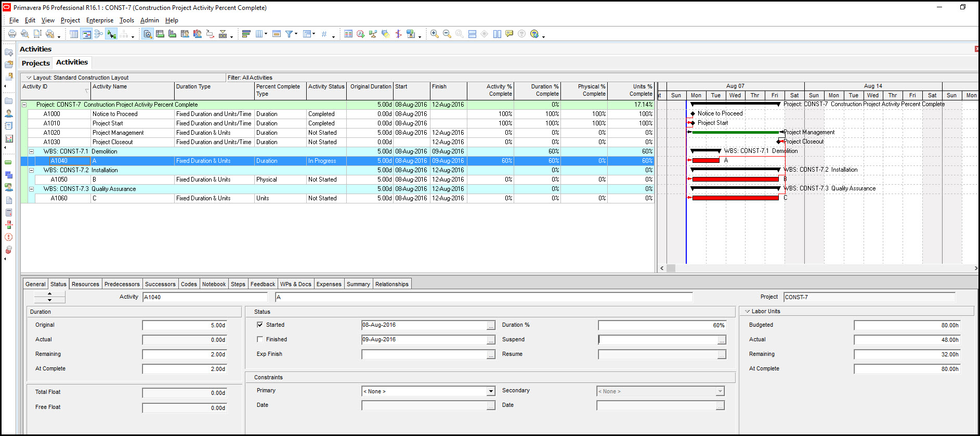
Task: Click the Budgeted labor units field
Action: (907, 325)
